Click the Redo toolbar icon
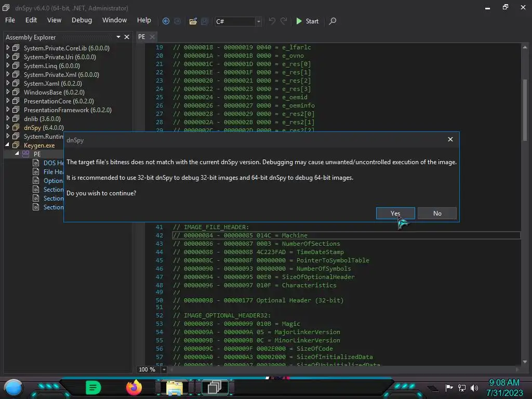The width and height of the screenshot is (532, 399). coord(284,21)
